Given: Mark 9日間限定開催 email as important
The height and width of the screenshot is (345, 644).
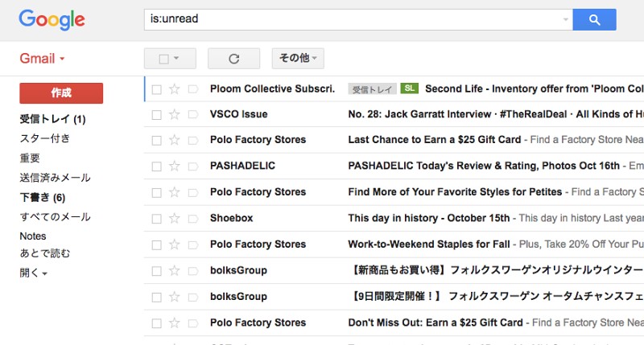Looking at the screenshot, I should tap(193, 297).
